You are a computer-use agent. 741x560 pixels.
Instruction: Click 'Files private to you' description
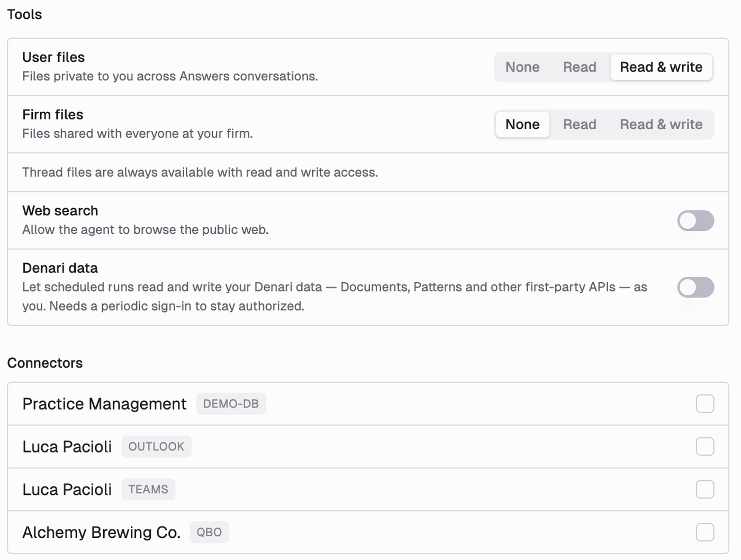[x=170, y=76]
